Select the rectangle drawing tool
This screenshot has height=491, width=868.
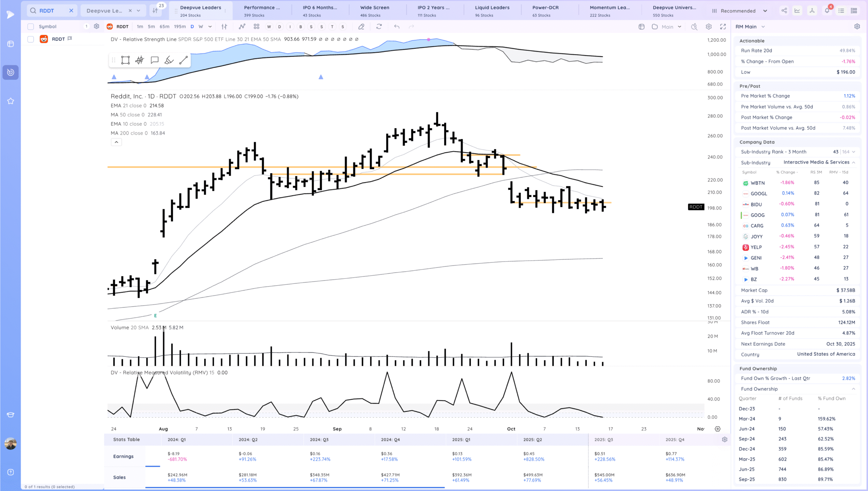tap(125, 60)
